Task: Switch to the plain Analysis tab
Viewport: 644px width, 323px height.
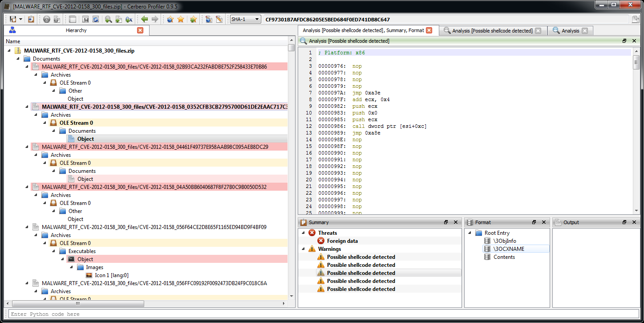Action: click(571, 31)
